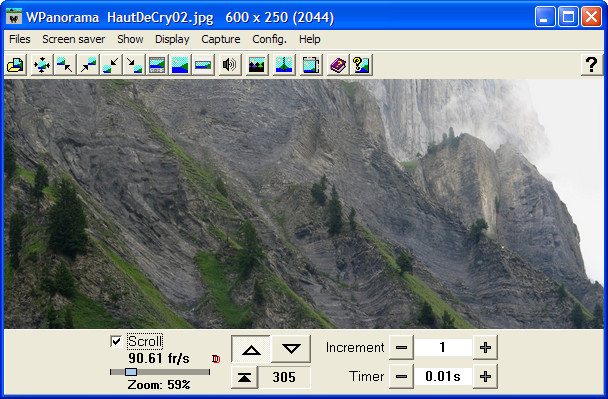Click the move-window-to-lower-left arrow icon

pyautogui.click(x=111, y=65)
